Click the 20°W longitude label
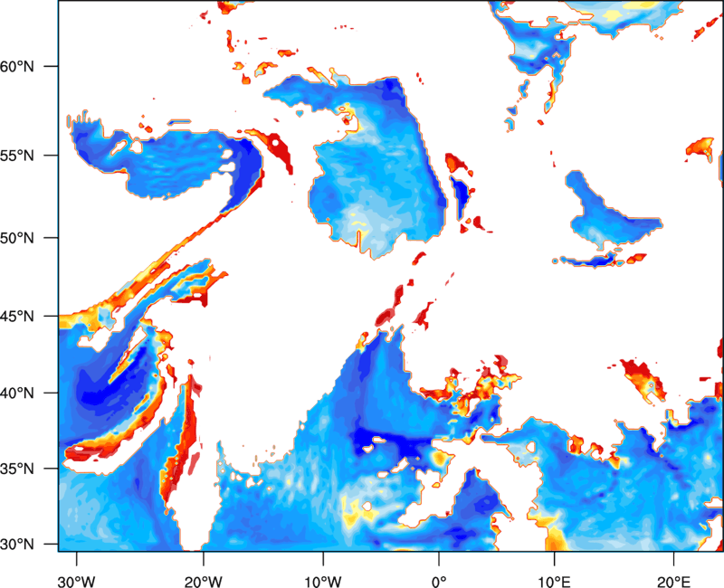Image resolution: width=724 pixels, height=588 pixels. pos(204,582)
